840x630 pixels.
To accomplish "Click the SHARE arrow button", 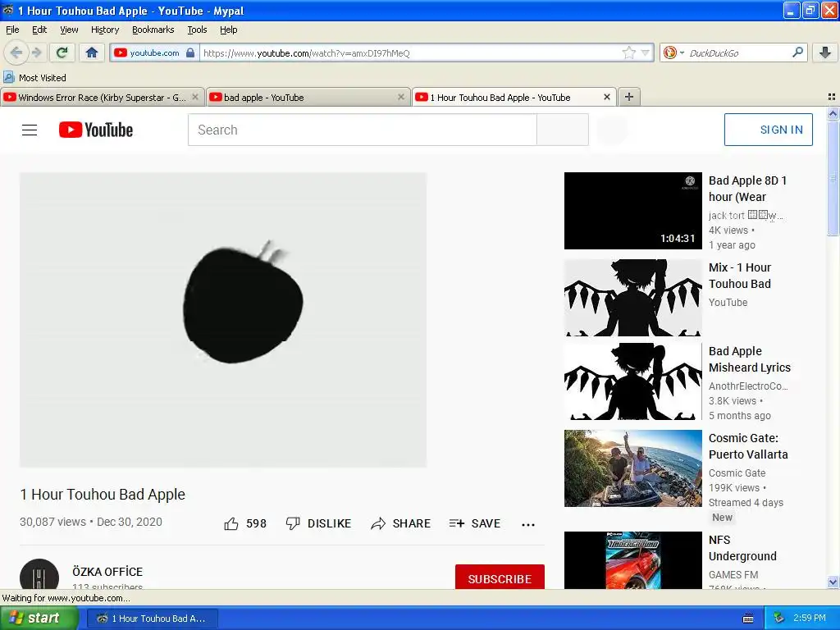I will (400, 523).
